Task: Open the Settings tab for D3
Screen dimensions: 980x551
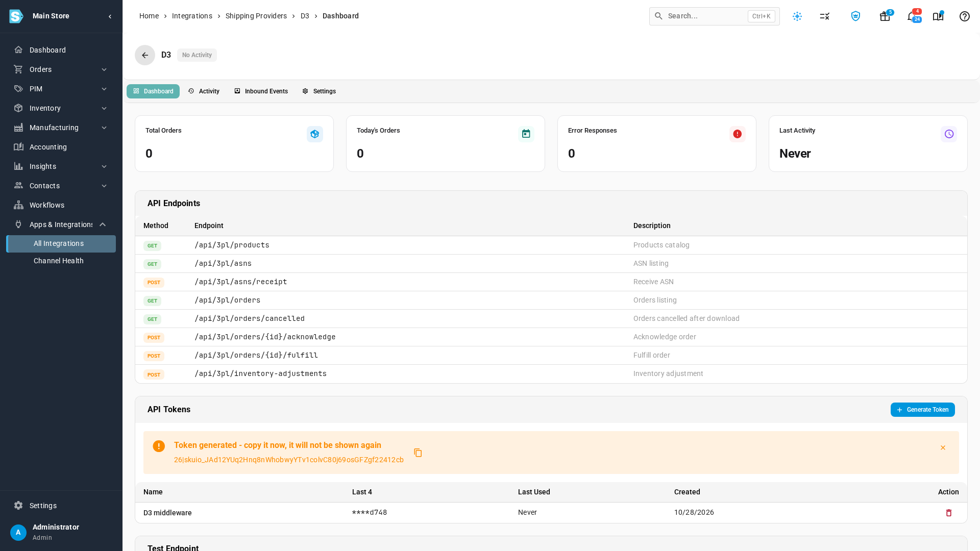Action: pos(319,91)
